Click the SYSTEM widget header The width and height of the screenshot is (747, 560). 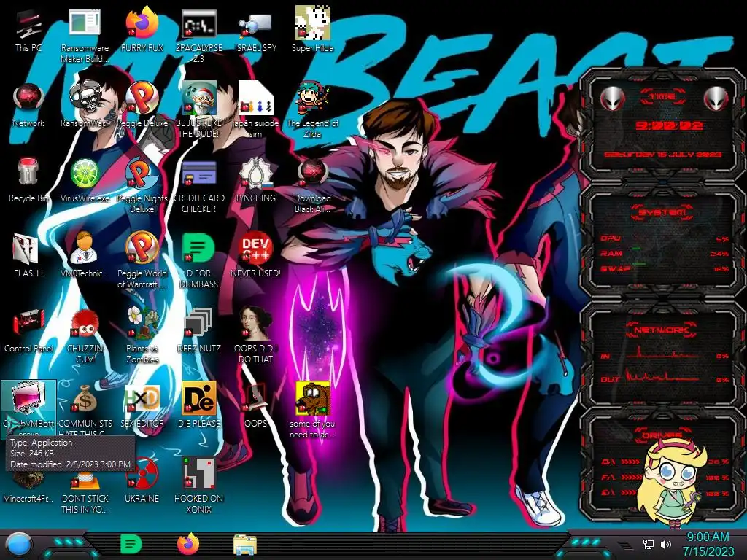click(x=662, y=212)
